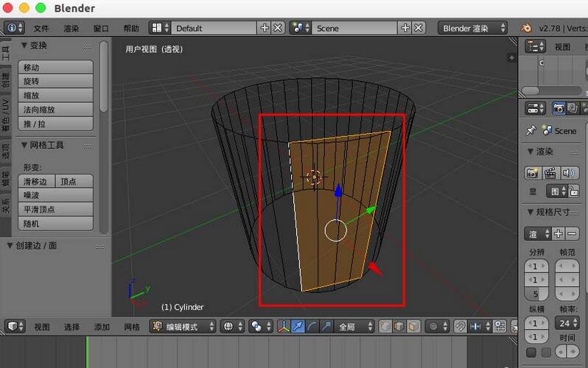
Task: Switch to edge select mode
Action: click(x=399, y=326)
